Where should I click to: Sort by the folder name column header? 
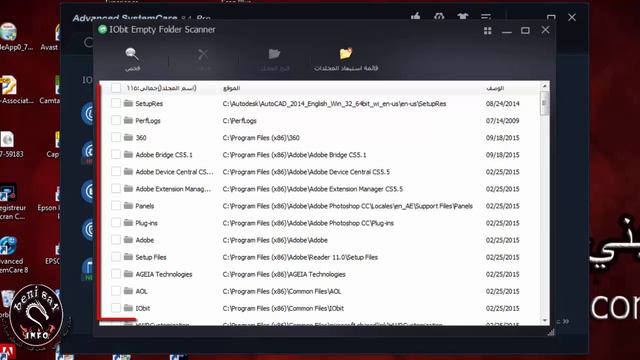point(162,88)
